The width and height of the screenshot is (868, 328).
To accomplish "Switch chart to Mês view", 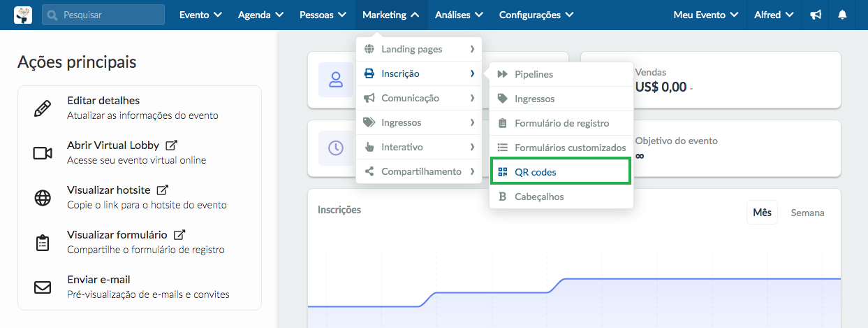I will point(762,213).
